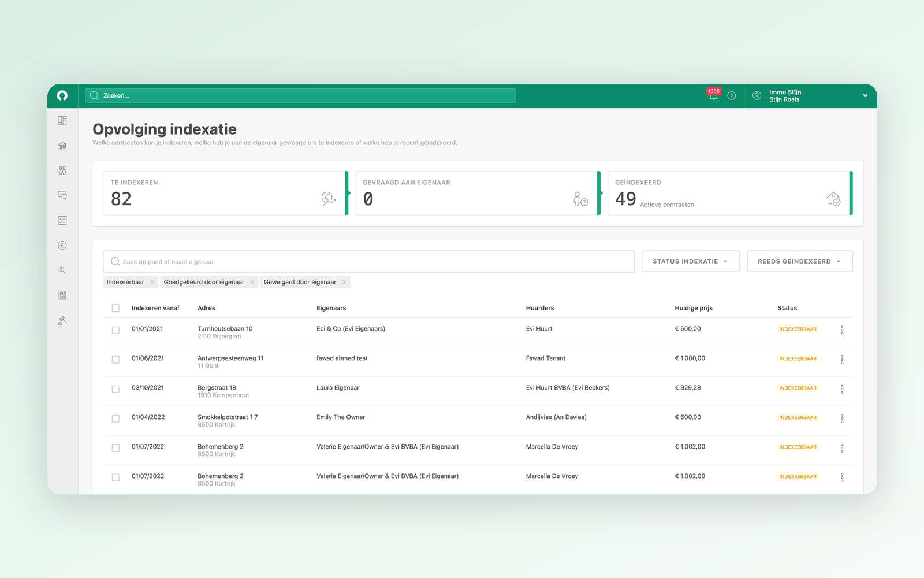The height and width of the screenshot is (578, 924).
Task: Open the tasks checklist icon in sidebar
Action: coord(62,220)
